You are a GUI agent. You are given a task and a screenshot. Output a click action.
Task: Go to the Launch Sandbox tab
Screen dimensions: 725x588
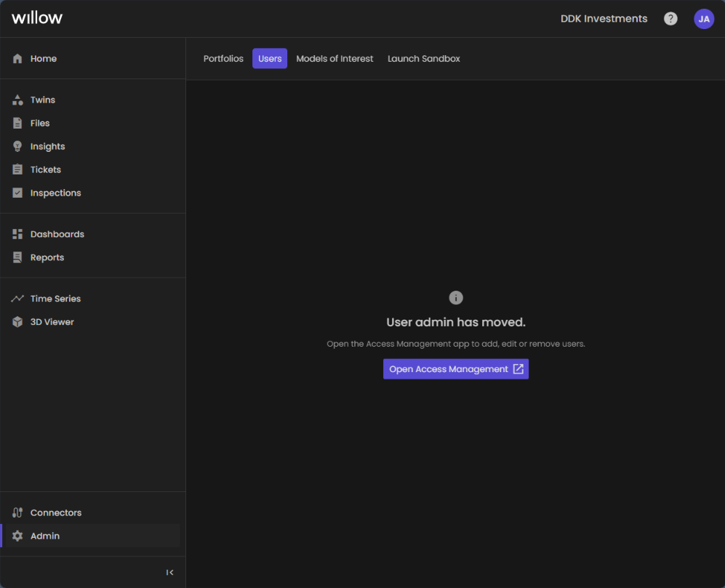click(423, 59)
